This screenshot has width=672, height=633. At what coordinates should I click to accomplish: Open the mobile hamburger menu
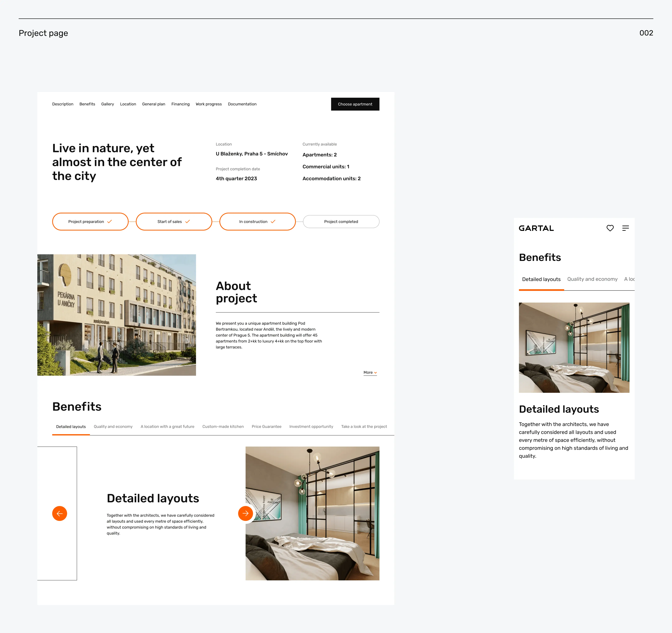(625, 228)
